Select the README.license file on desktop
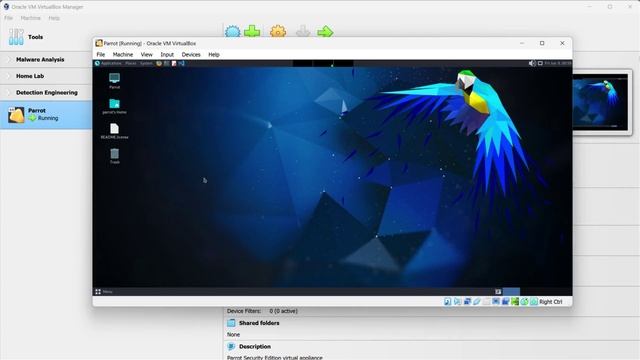This screenshot has width=640, height=360. click(114, 131)
